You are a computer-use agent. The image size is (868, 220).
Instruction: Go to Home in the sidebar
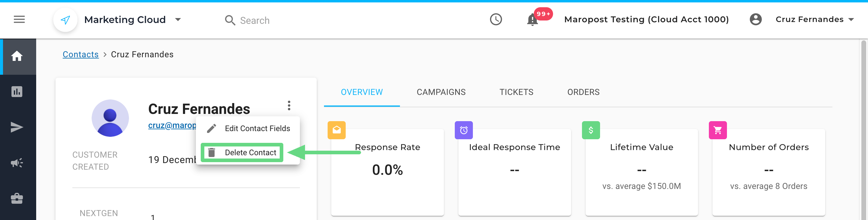[17, 56]
